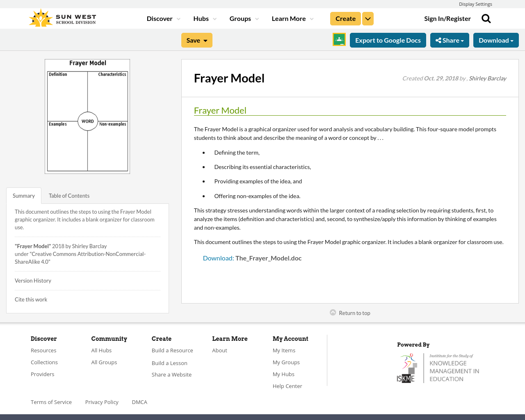Open Display Settings
The height and width of the screenshot is (420, 525).
(475, 4)
